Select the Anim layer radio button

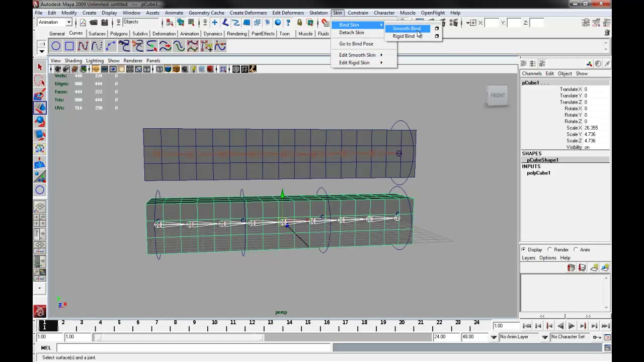coord(576,249)
